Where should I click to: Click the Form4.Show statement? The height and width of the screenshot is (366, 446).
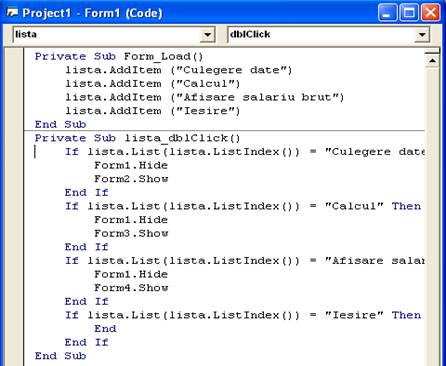tap(131, 288)
